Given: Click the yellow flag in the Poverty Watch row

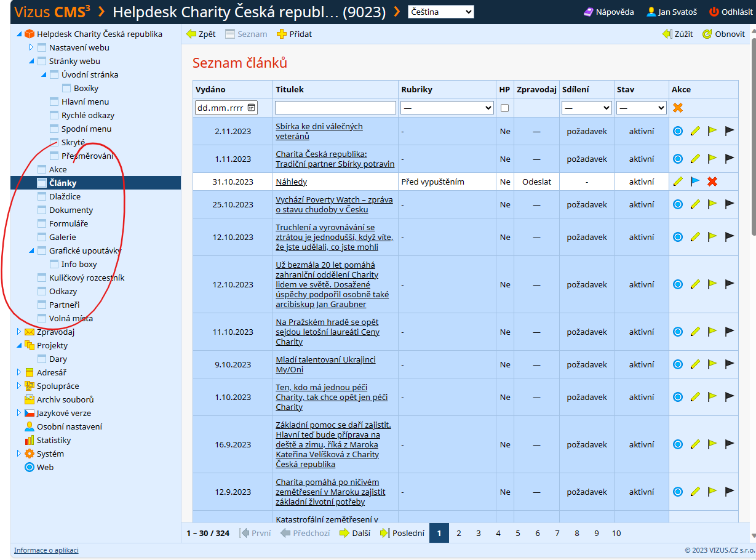Looking at the screenshot, I should pos(712,204).
